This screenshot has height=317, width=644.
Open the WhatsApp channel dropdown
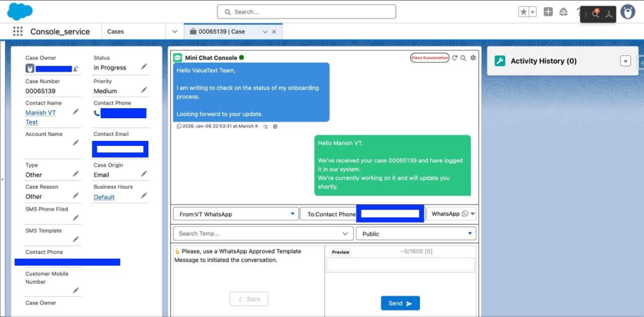(452, 213)
